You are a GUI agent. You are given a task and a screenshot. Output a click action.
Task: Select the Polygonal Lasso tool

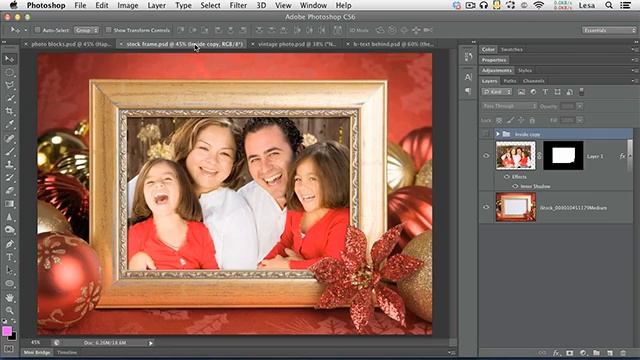point(9,85)
